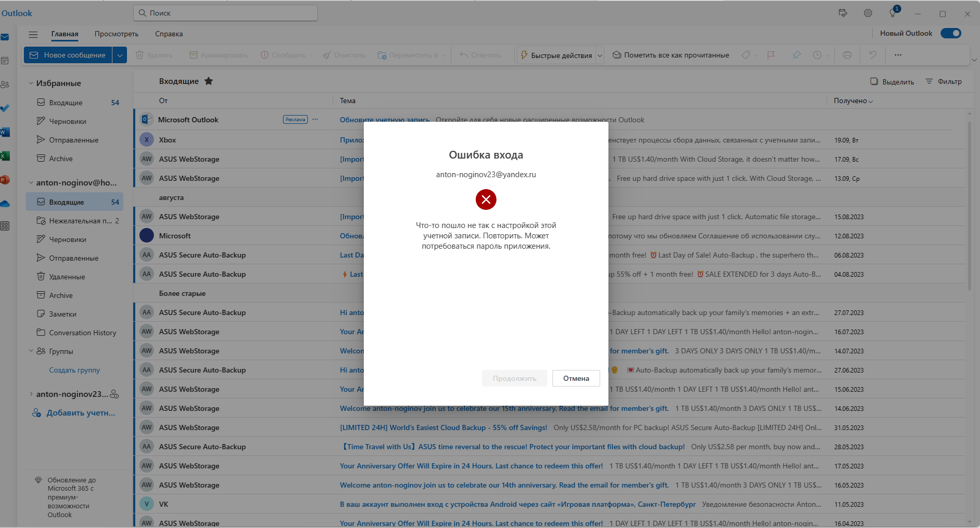The height and width of the screenshot is (528, 980).
Task: Click Выделить selection checkbox button
Action: click(892, 81)
